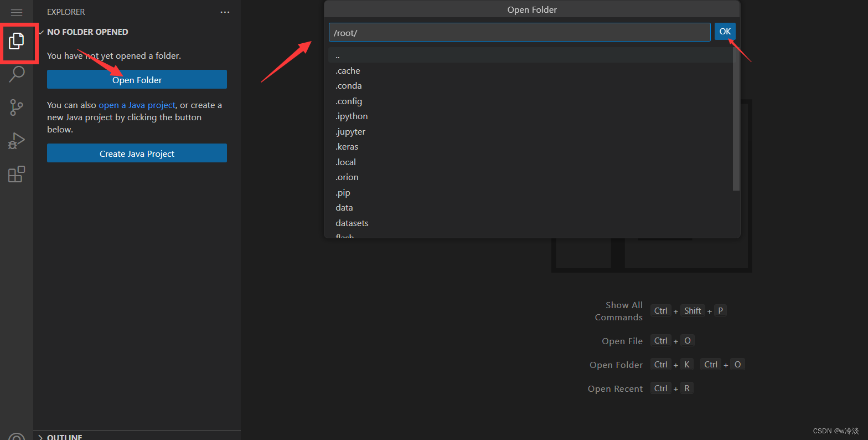The width and height of the screenshot is (868, 440).
Task: Select the parent directory .. entry
Action: [x=530, y=55]
